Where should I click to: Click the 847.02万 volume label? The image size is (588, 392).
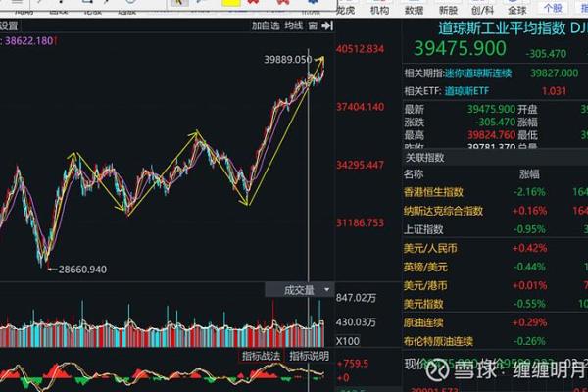tap(356, 298)
